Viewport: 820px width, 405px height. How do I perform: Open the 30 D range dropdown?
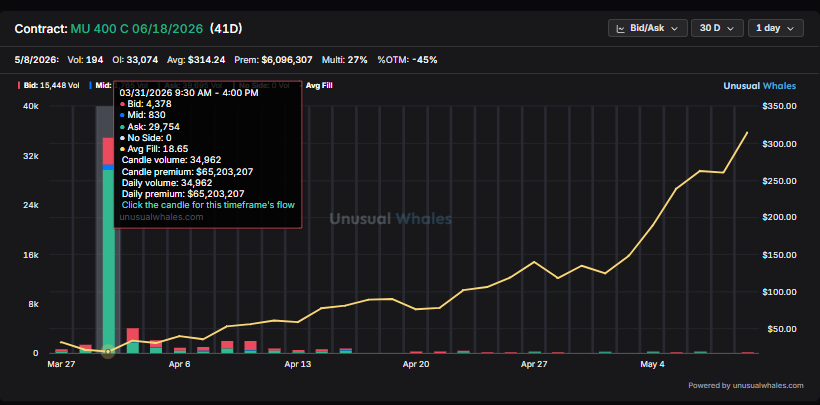pyautogui.click(x=717, y=28)
